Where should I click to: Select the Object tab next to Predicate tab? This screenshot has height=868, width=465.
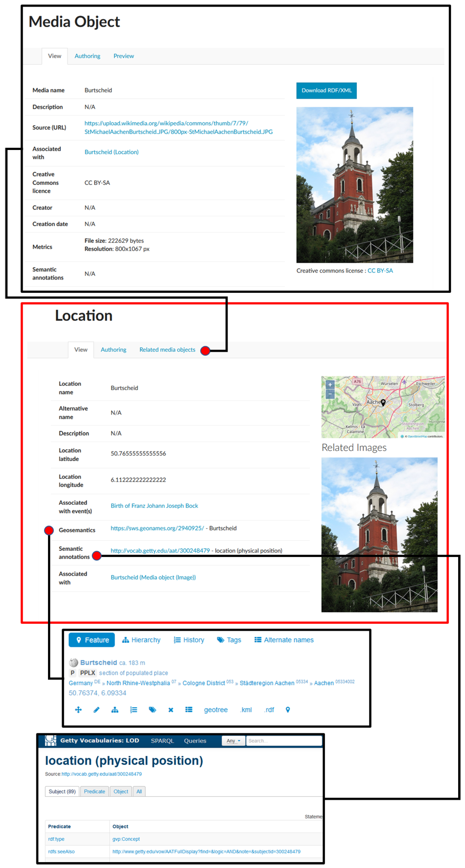coord(121,792)
